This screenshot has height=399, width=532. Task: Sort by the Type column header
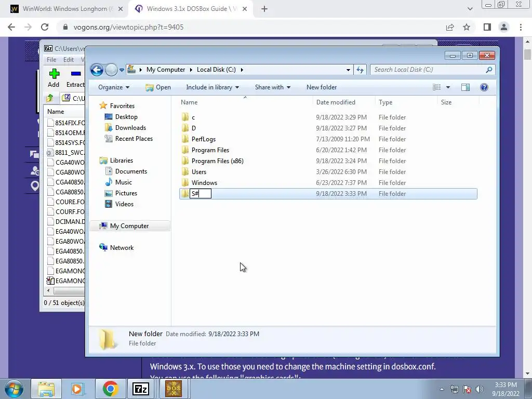click(x=385, y=102)
